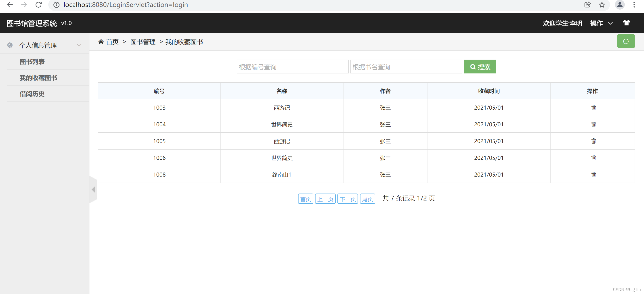This screenshot has height=294, width=644.
Task: Click the 编号 column header
Action: pyautogui.click(x=159, y=91)
